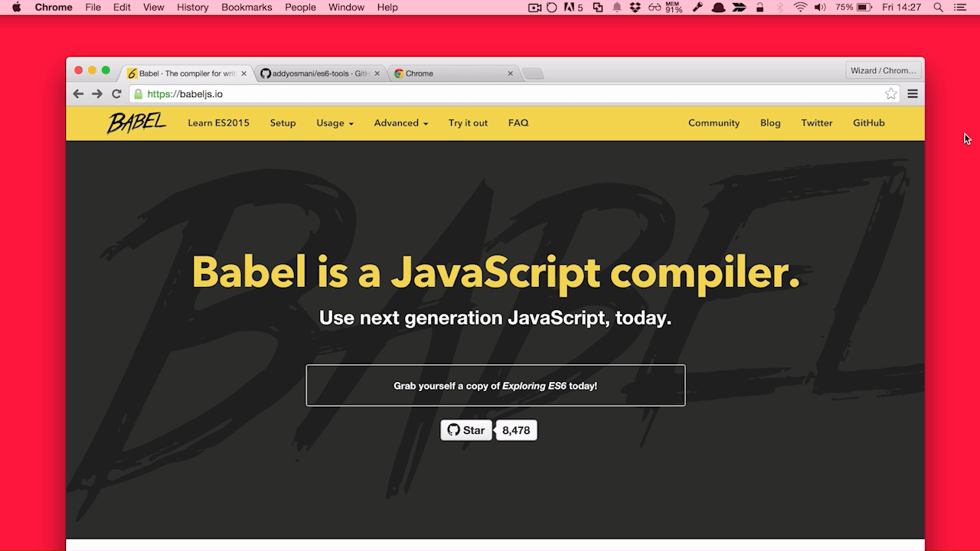Image resolution: width=980 pixels, height=551 pixels.
Task: Open macOS Spotlight search icon
Action: tap(938, 8)
